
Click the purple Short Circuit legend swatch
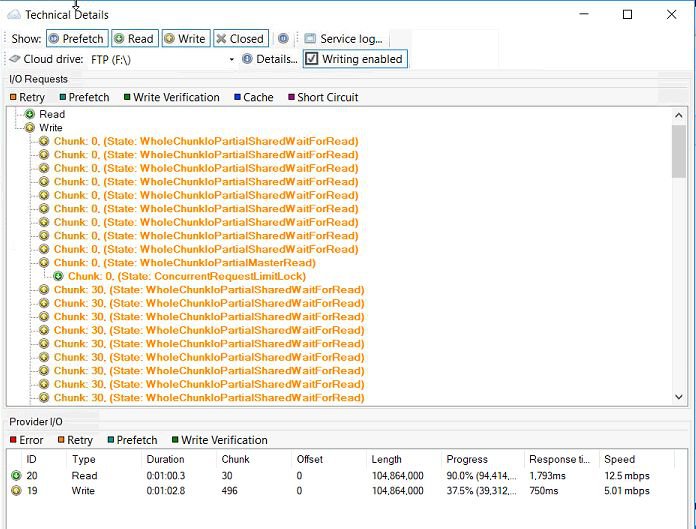(291, 97)
